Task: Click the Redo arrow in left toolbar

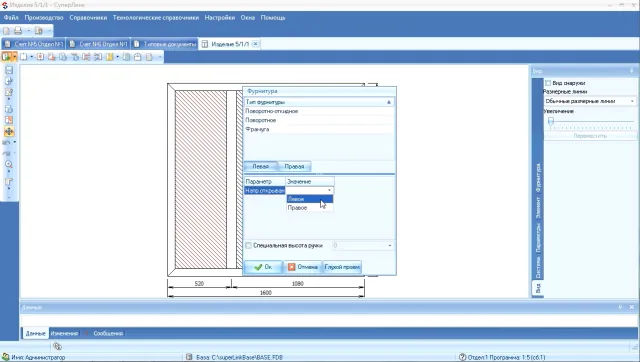Action: pos(7,154)
